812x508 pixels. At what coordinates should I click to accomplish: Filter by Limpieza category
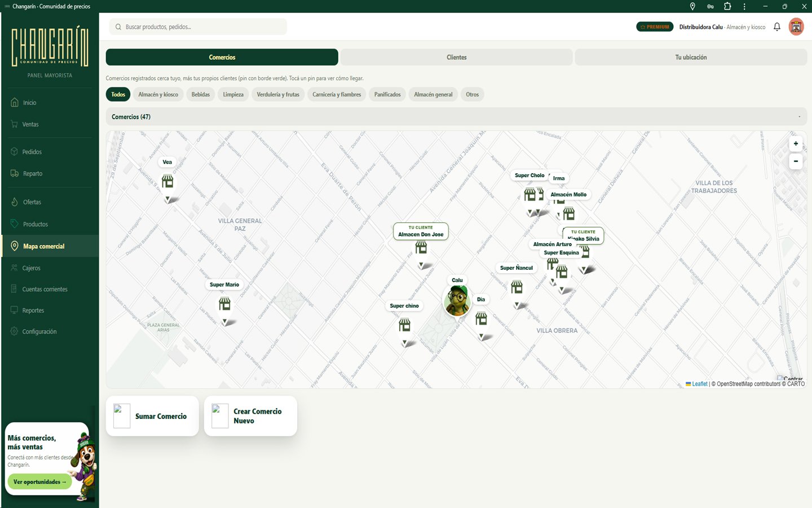pos(233,94)
